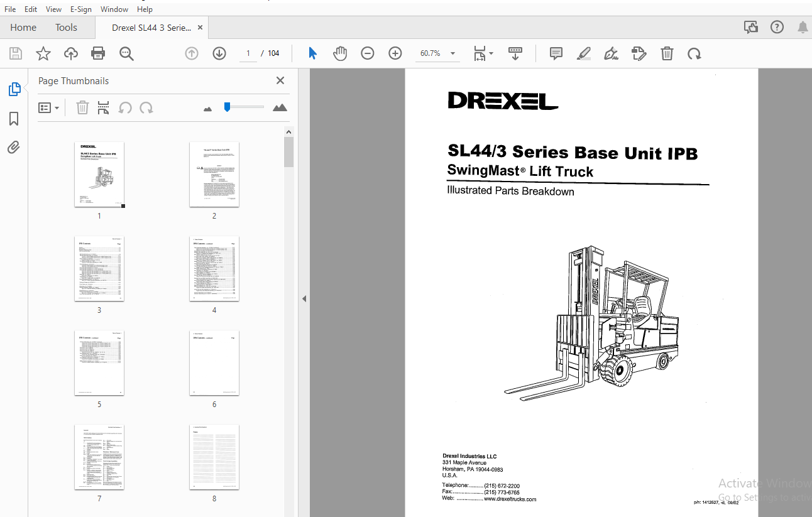Select page 7 thumbnail
Viewport: 812px width, 517px height.
[99, 457]
